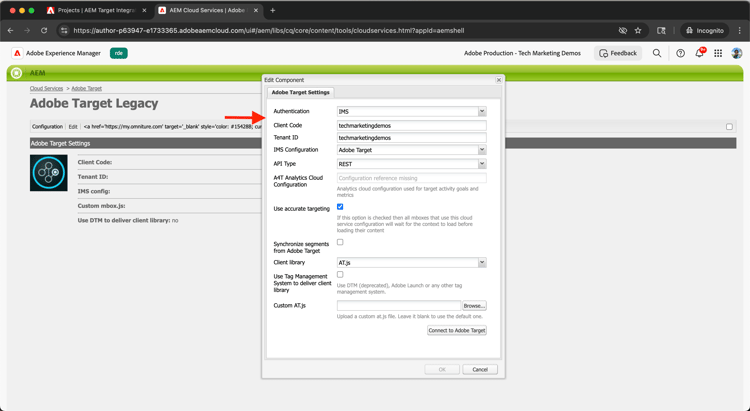Click the Feedback button
The height and width of the screenshot is (411, 750).
click(618, 53)
